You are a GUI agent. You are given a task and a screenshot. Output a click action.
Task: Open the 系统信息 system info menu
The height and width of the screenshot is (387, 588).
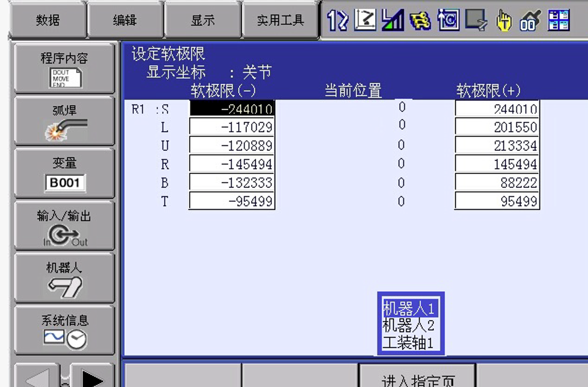[64, 331]
